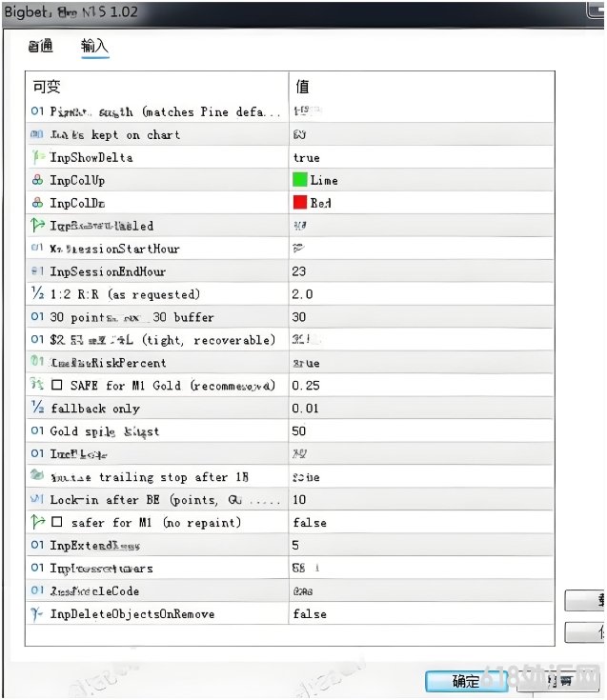This screenshot has height=700, width=607.
Task: Click the upper cut-off button right of table
Action: pos(584,600)
